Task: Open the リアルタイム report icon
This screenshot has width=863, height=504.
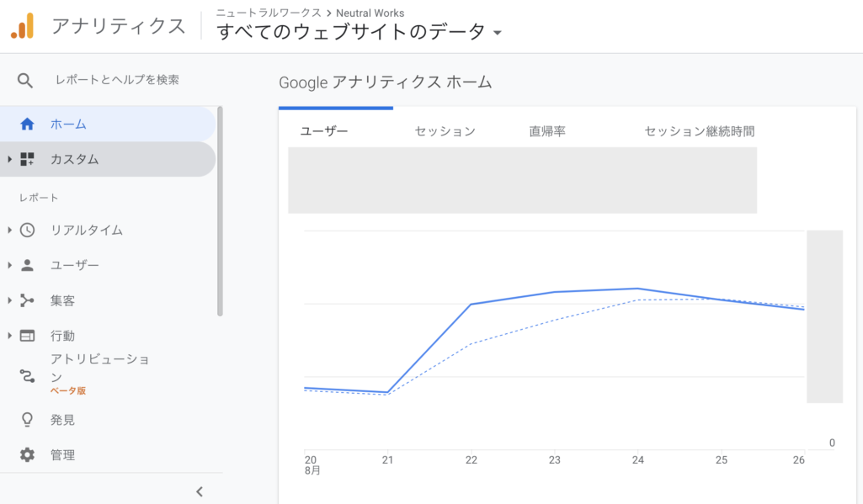Action: click(25, 230)
